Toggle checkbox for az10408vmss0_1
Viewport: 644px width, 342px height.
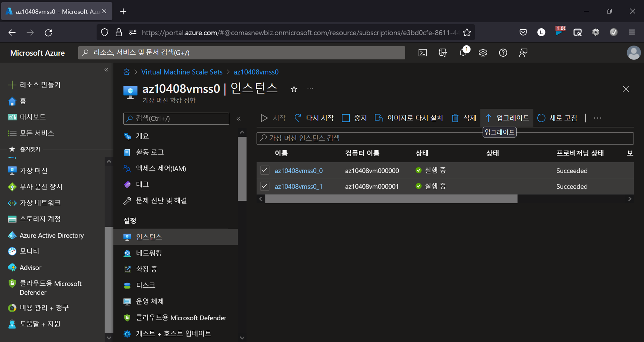265,186
